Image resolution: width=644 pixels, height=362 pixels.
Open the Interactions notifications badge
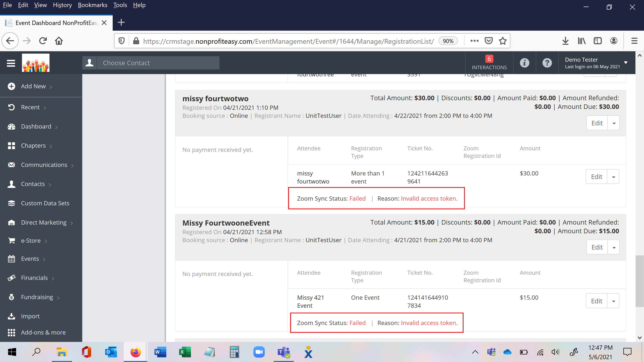click(489, 63)
